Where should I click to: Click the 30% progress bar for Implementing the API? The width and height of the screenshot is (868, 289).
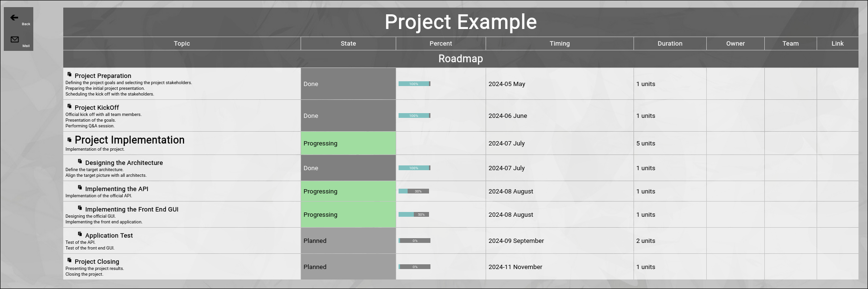tap(414, 192)
